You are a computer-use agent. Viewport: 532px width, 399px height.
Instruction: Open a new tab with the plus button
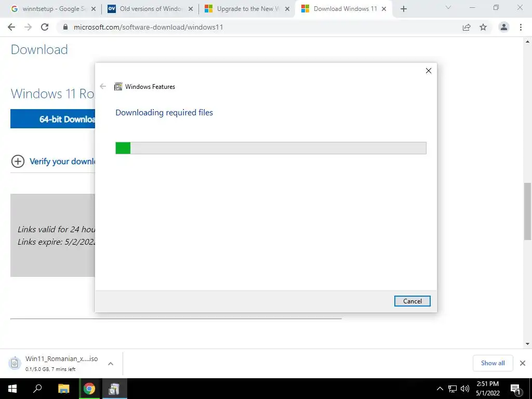[x=403, y=9]
